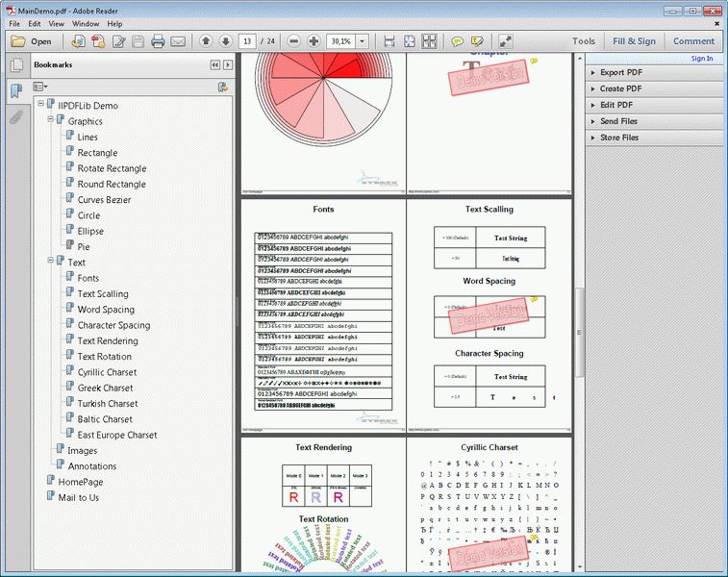The width and height of the screenshot is (728, 577).
Task: Select the East Europe Charset bookmark
Action: 117,435
